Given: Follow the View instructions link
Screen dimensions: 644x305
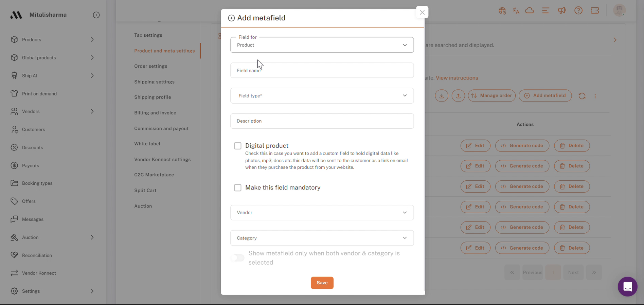Looking at the screenshot, I should click(x=457, y=78).
